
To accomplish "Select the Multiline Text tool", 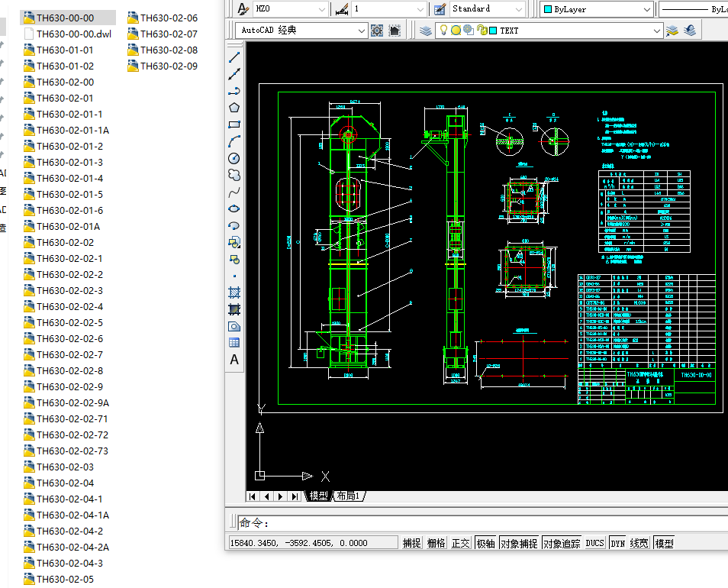I will (x=234, y=360).
